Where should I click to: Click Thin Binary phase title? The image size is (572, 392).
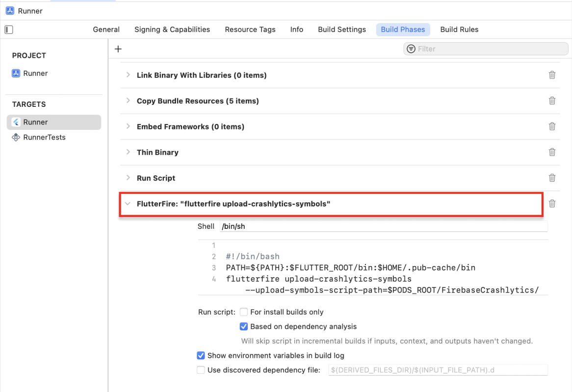point(157,152)
